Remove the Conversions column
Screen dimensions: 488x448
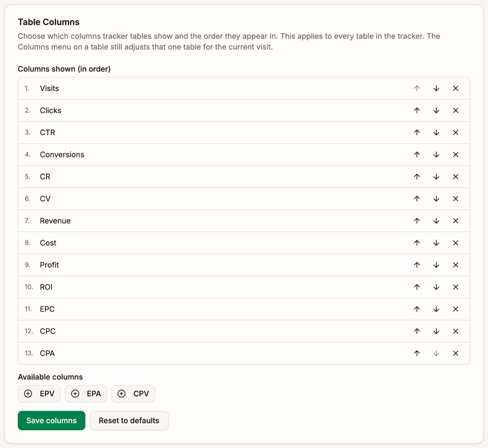[456, 154]
